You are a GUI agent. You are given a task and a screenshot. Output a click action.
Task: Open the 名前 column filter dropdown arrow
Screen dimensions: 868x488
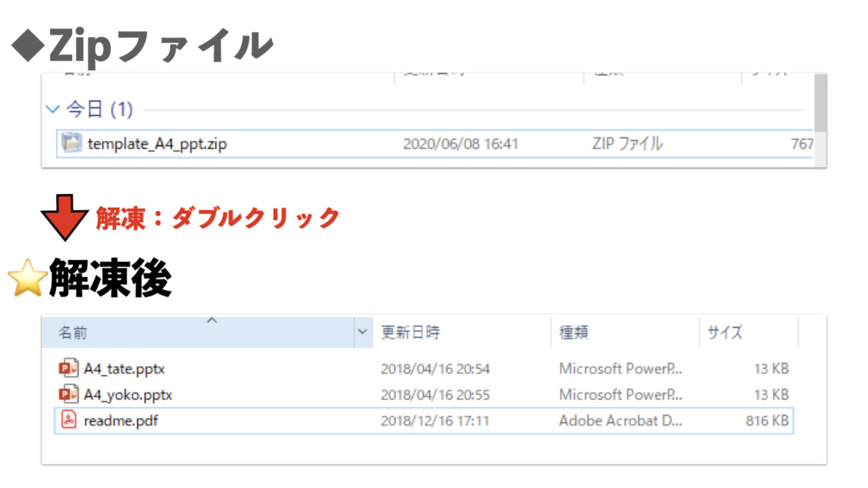point(363,332)
